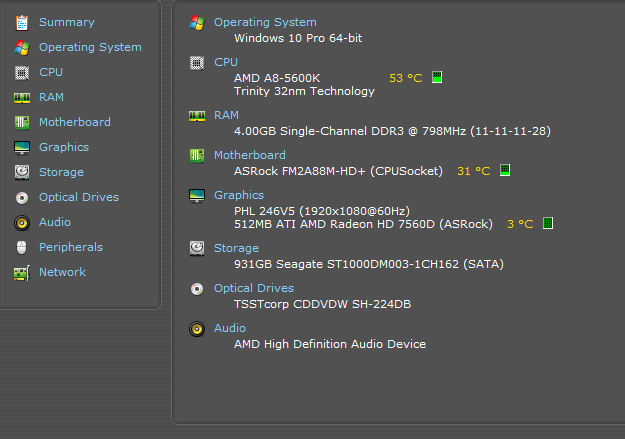Viewport: 625px width, 439px height.
Task: Click the Windows flag icon in sidebar
Action: tap(21, 47)
